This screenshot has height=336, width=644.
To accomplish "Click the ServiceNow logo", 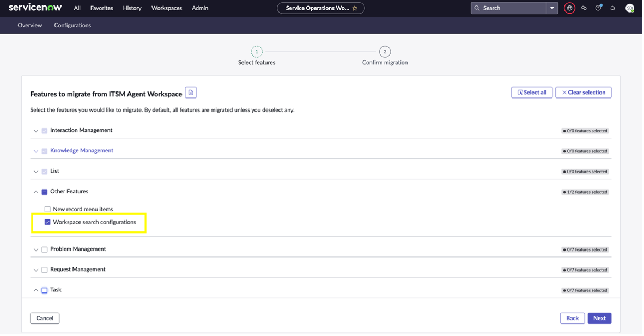I will pyautogui.click(x=35, y=8).
